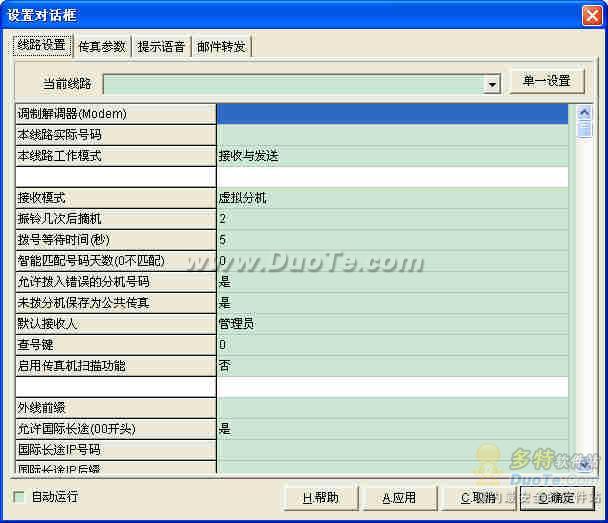Click the 本线路实际号码 value field

[x=392, y=135]
